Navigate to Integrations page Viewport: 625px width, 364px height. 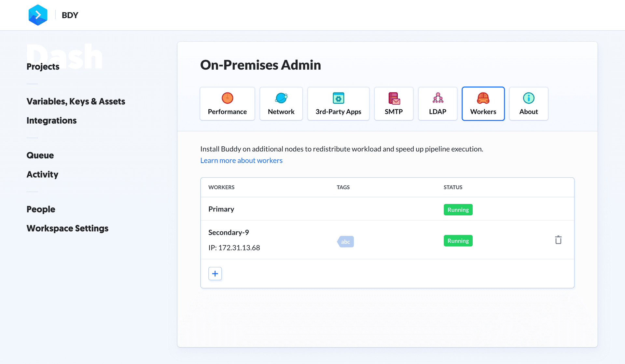(51, 121)
